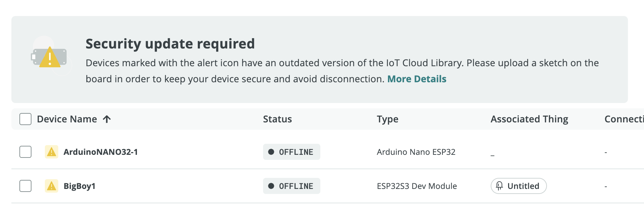The image size is (644, 212).
Task: Open the BigBoy1 device
Action: 79,186
